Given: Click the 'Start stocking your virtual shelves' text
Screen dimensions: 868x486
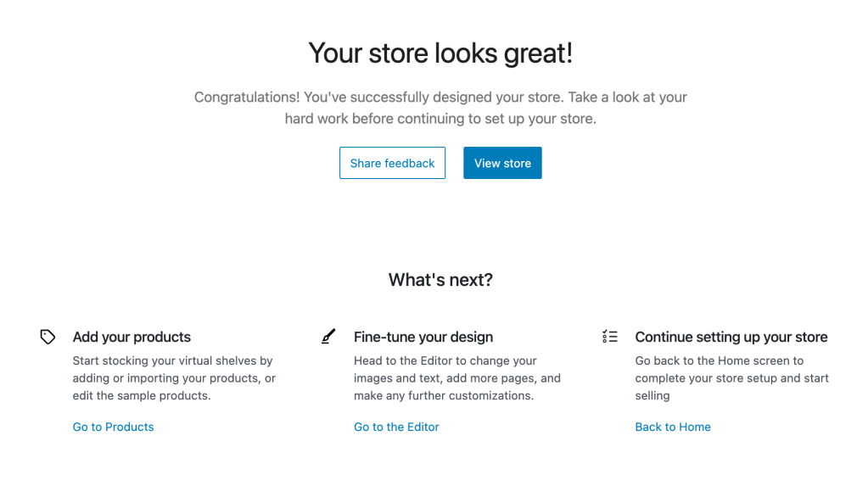Looking at the screenshot, I should tap(172, 360).
